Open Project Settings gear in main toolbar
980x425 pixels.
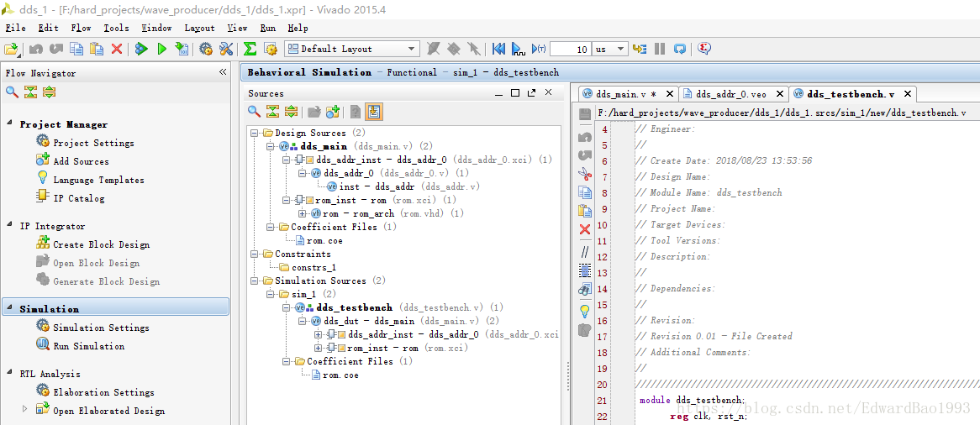[x=206, y=49]
